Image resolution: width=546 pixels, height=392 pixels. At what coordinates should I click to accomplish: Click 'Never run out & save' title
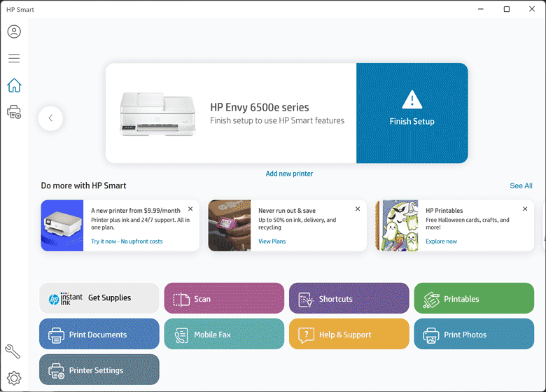[x=287, y=211]
